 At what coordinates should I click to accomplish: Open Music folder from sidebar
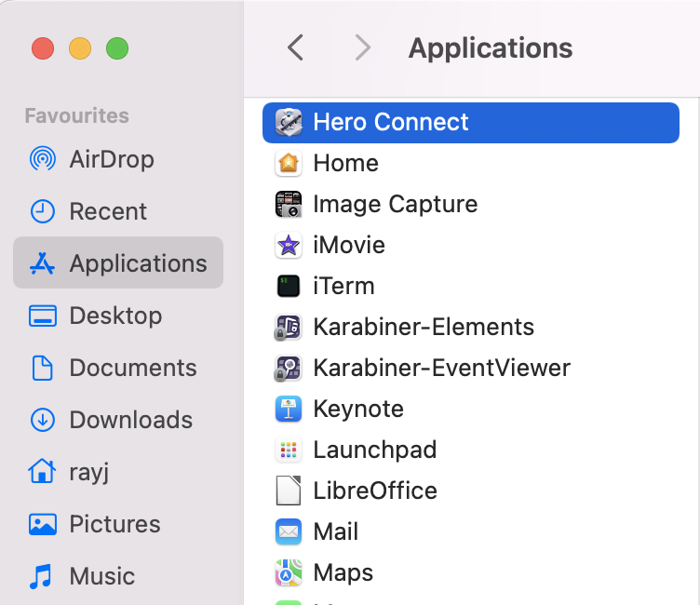point(118,576)
